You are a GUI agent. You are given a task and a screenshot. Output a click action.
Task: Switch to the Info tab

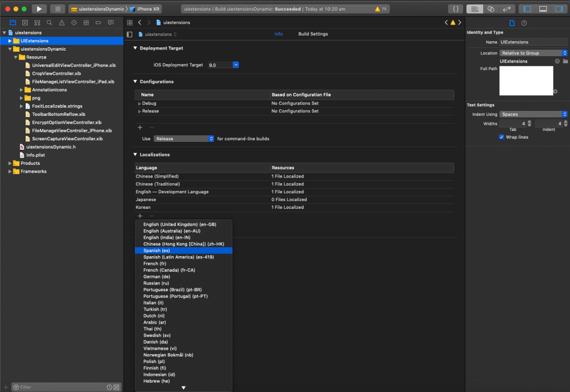[x=278, y=34]
